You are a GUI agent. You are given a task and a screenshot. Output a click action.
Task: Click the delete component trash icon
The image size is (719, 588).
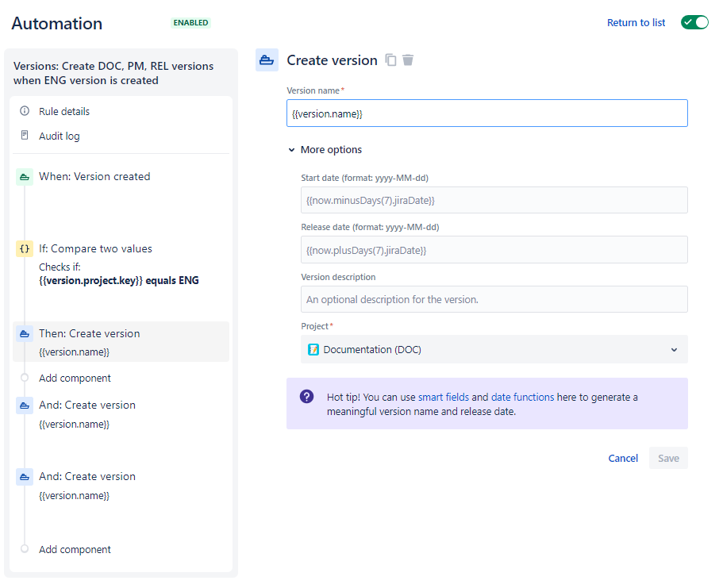(x=408, y=60)
